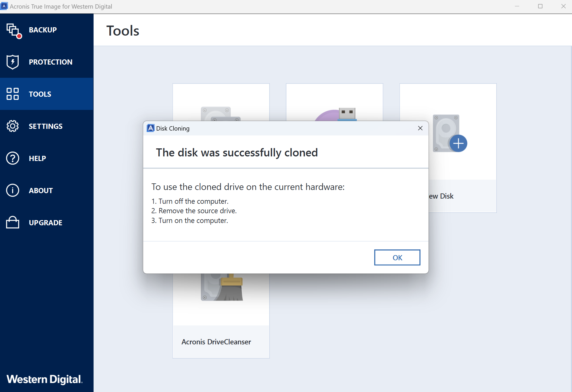
Task: Click the Backup sidebar icon
Action: [x=13, y=30]
